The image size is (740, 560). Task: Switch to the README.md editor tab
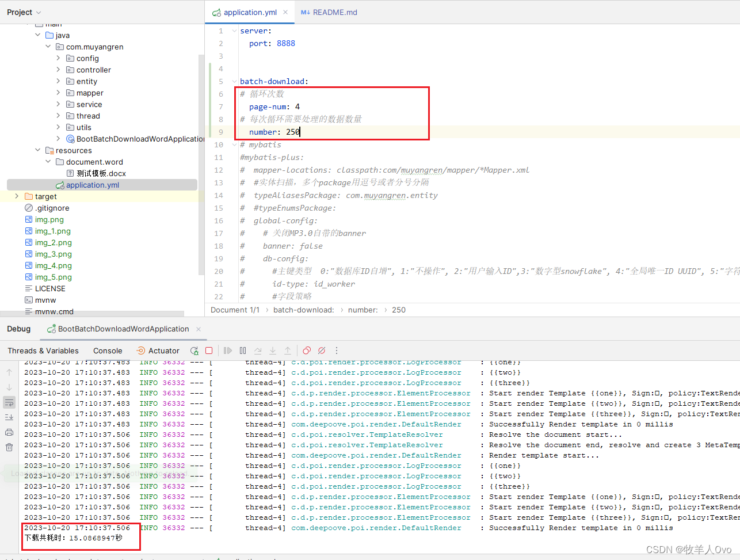pos(329,12)
